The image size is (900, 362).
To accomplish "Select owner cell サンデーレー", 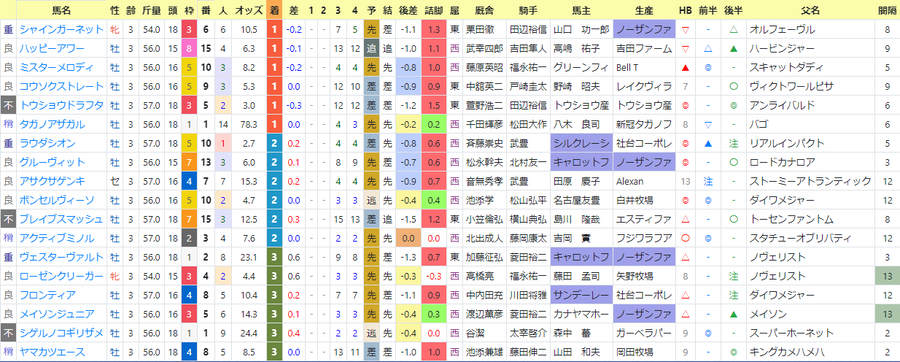I will (x=581, y=294).
